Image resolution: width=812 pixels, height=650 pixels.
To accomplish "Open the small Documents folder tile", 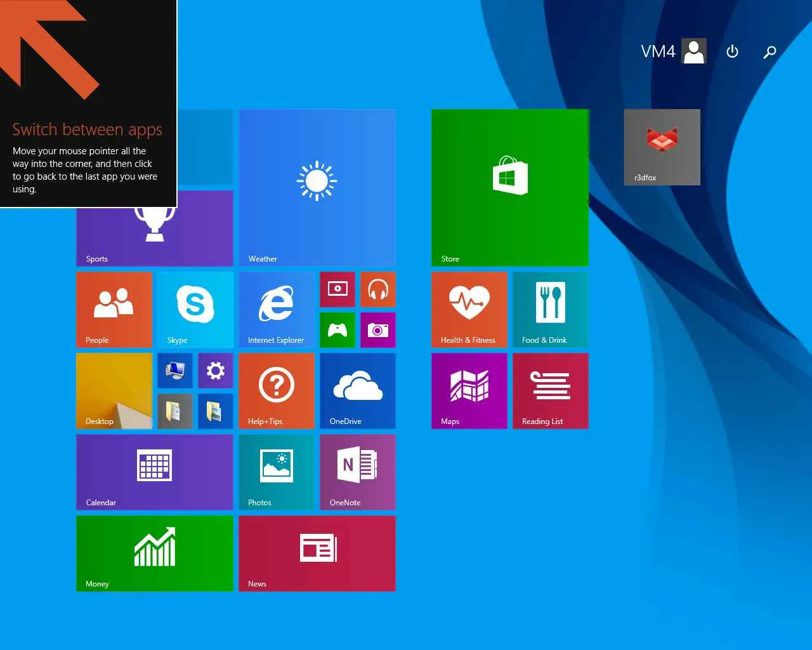I will [175, 411].
